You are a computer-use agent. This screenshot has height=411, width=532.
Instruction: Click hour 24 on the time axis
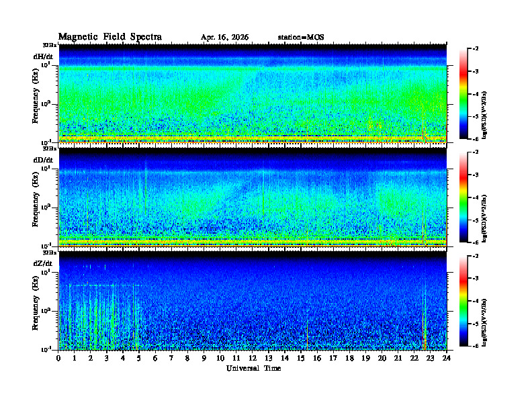pyautogui.click(x=447, y=359)
